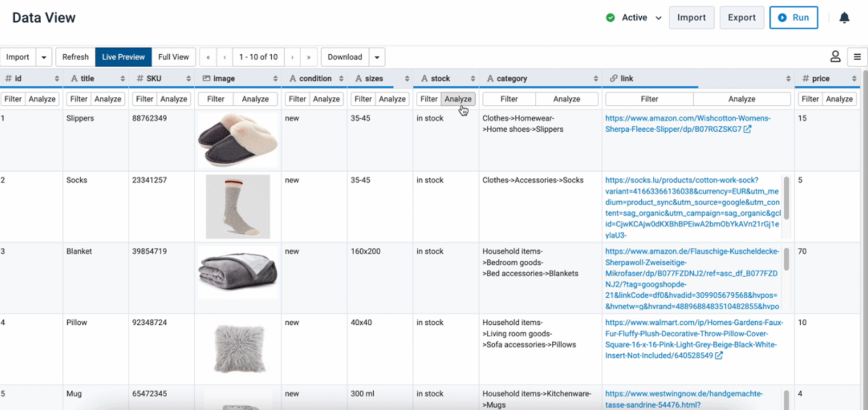Open the Import split-button dropdown arrow

coord(44,57)
